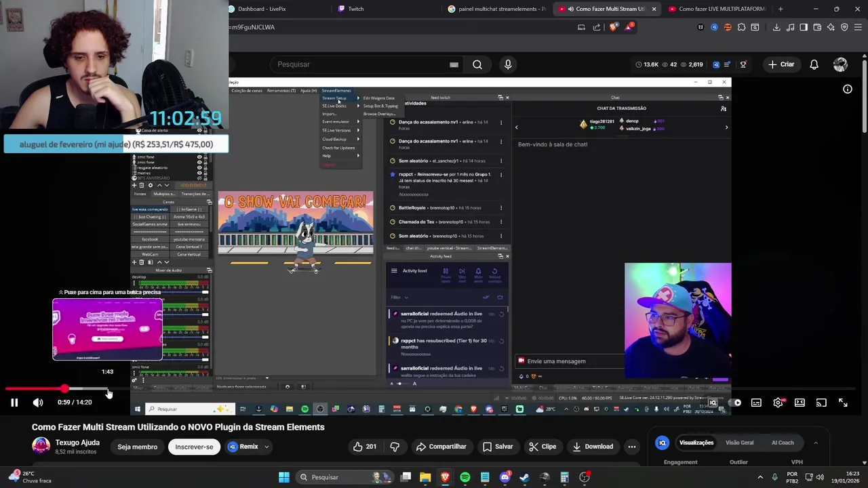This screenshot has height=488, width=868.
Task: Click Brave Rewards triangle icon
Action: (630, 27)
